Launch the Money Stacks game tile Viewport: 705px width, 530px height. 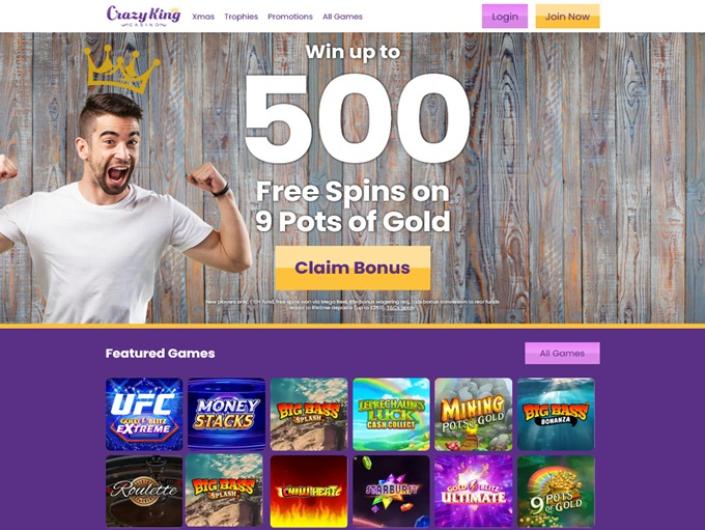[x=227, y=414]
